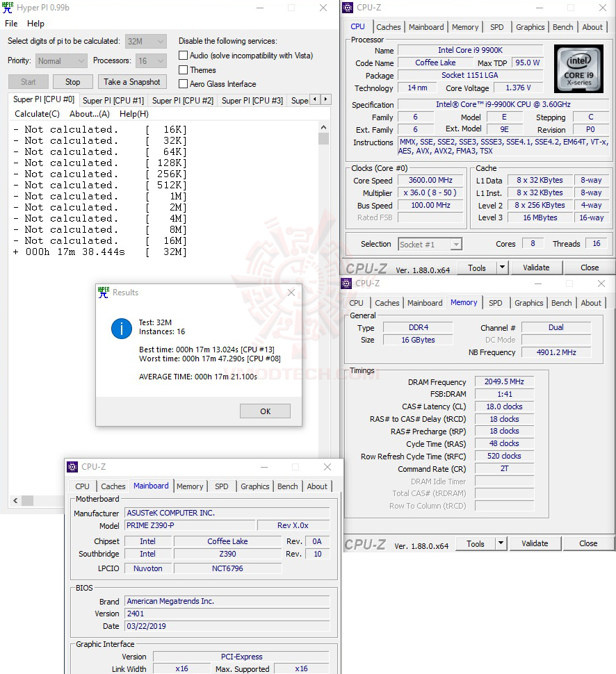
Task: Open the Socket #1 selection dropdown
Action: tap(430, 244)
